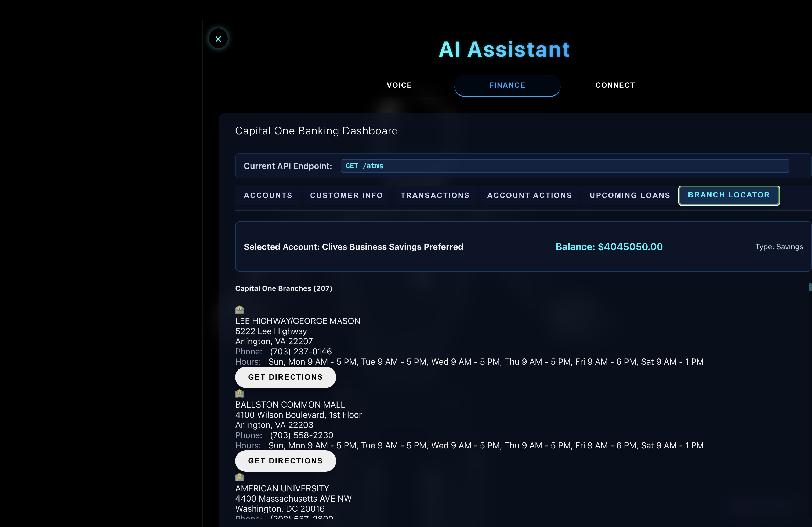Image resolution: width=812 pixels, height=527 pixels.
Task: Get directions to Lee Highway branch
Action: point(285,377)
